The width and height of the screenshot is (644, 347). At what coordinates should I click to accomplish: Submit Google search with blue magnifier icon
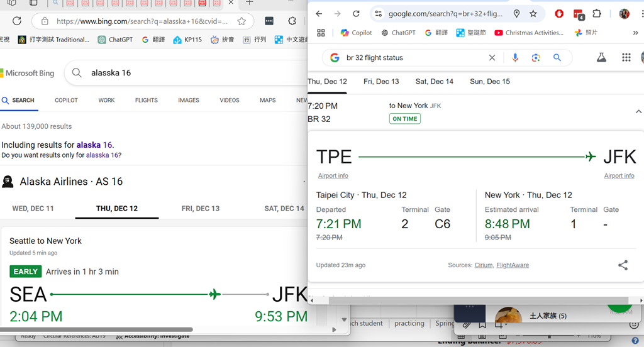click(557, 57)
